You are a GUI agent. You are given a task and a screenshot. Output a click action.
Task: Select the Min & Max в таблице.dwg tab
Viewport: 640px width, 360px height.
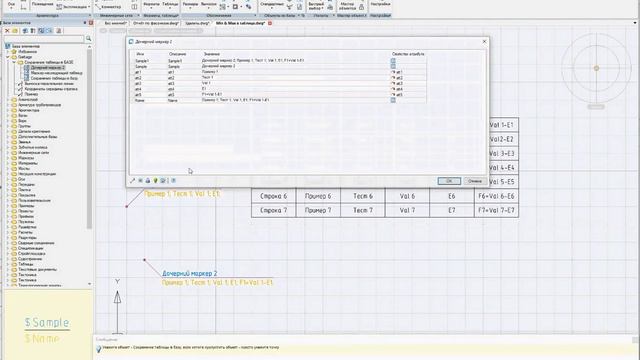(241, 23)
